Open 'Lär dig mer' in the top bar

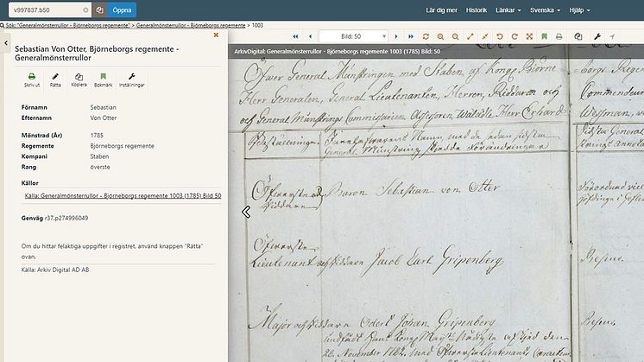(x=441, y=10)
